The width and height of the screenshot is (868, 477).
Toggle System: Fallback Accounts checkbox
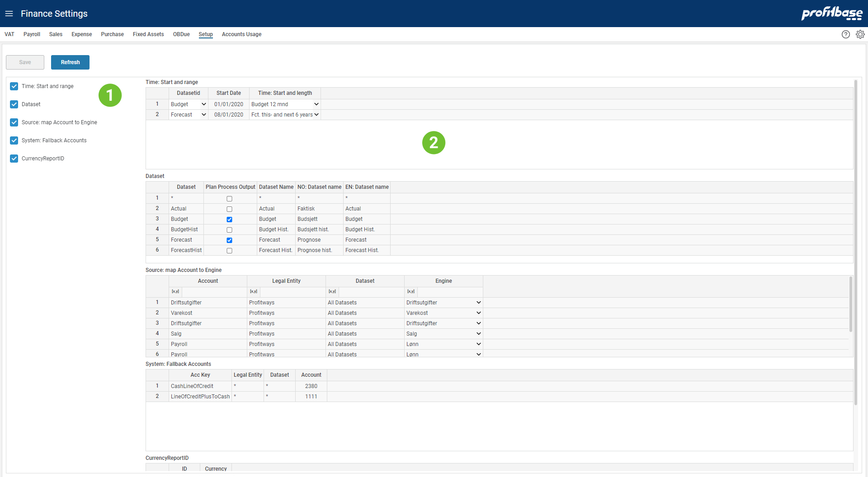click(14, 140)
